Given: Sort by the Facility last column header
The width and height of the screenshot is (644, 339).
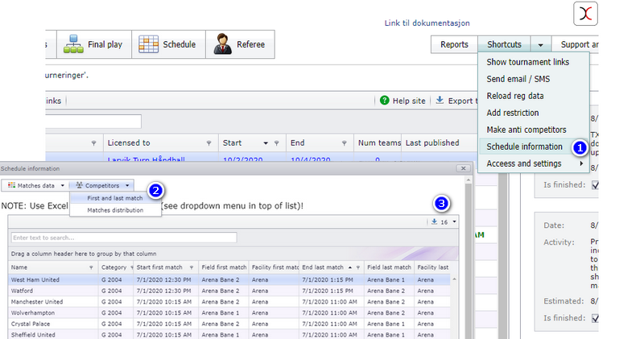Looking at the screenshot, I should click(x=432, y=267).
